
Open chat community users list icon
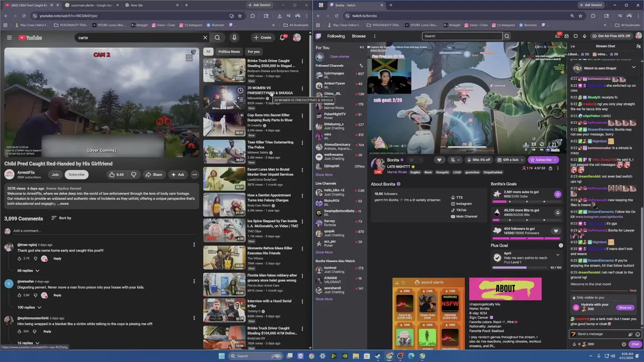[x=638, y=46]
